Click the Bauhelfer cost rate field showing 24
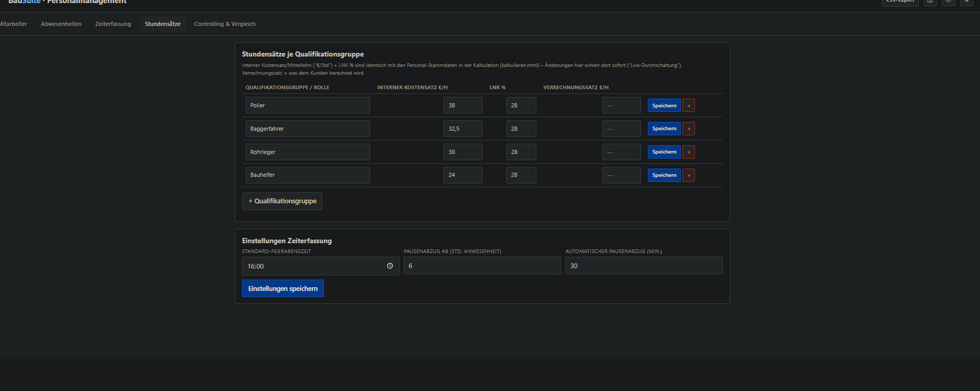Viewport: 980px width, 391px height. (463, 175)
